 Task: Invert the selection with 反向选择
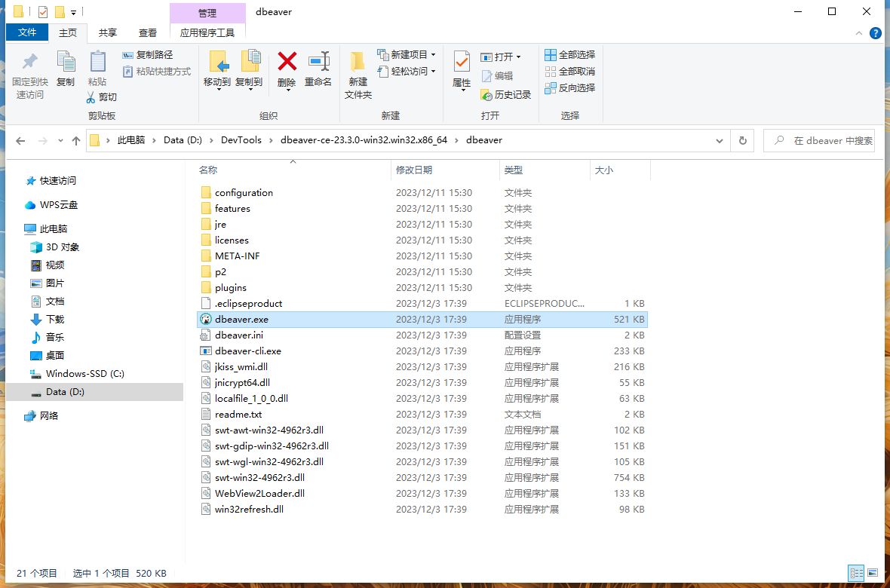click(x=570, y=88)
